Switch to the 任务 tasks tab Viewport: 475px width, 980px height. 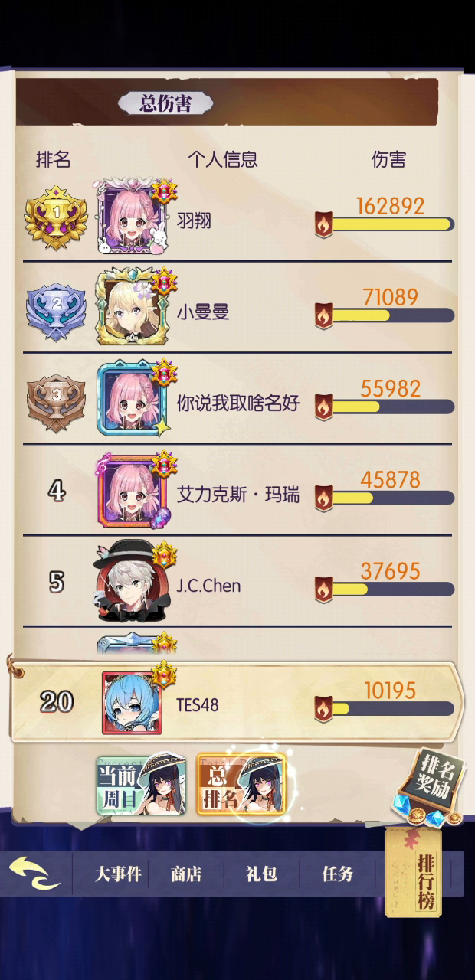(338, 874)
